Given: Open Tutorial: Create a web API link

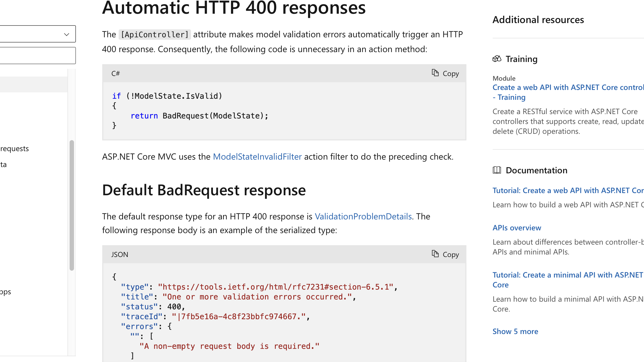Looking at the screenshot, I should [567, 191].
